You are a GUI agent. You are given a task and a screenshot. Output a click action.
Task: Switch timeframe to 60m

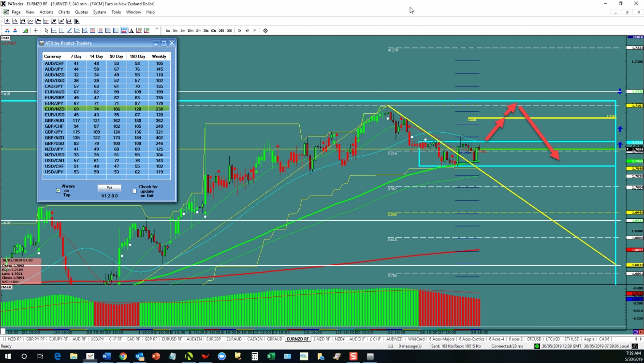click(x=213, y=30)
